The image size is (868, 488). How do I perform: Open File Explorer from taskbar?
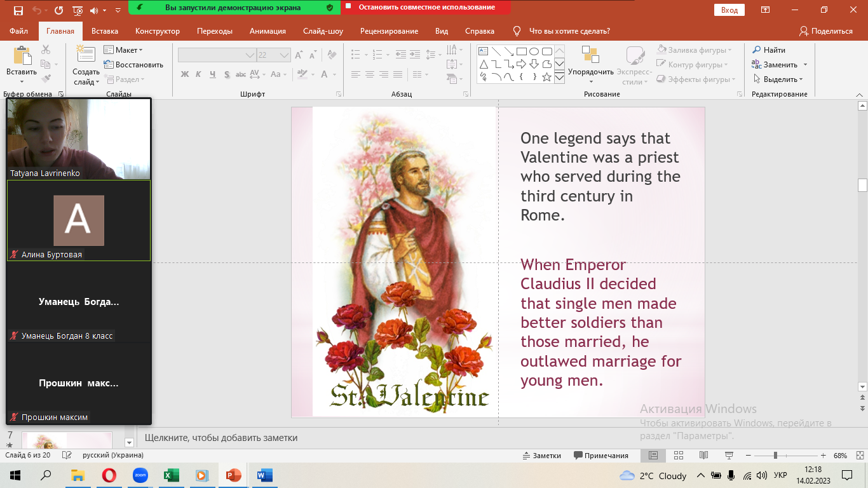click(x=78, y=475)
